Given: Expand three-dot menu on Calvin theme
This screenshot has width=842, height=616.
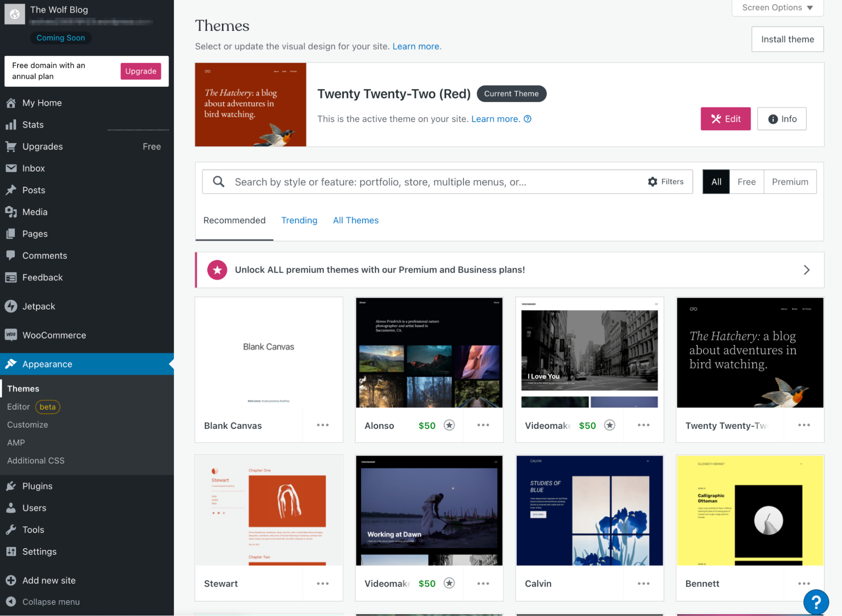Looking at the screenshot, I should [x=644, y=583].
